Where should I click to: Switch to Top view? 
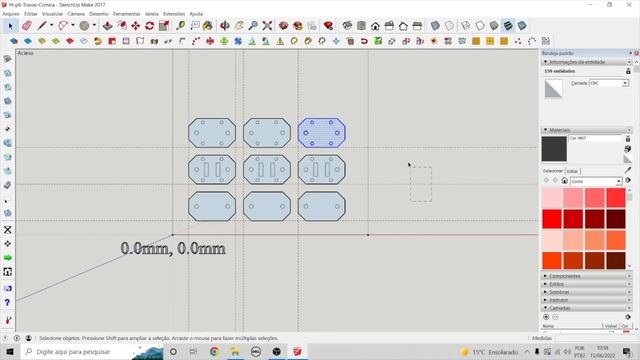(361, 26)
